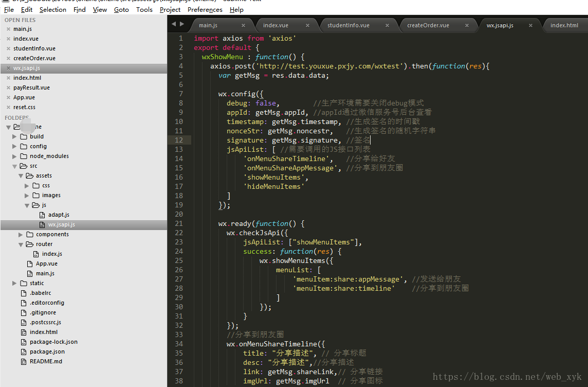This screenshot has width=588, height=387.
Task: Close index.html in the open files list
Action: (x=8, y=78)
